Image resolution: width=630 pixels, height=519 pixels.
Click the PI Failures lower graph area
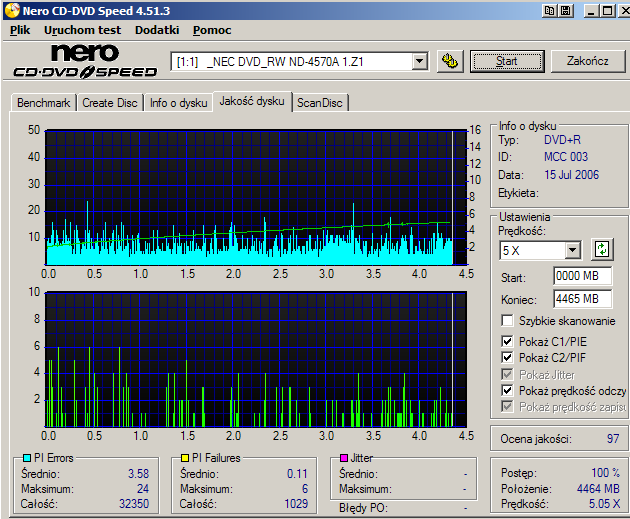[x=256, y=360]
